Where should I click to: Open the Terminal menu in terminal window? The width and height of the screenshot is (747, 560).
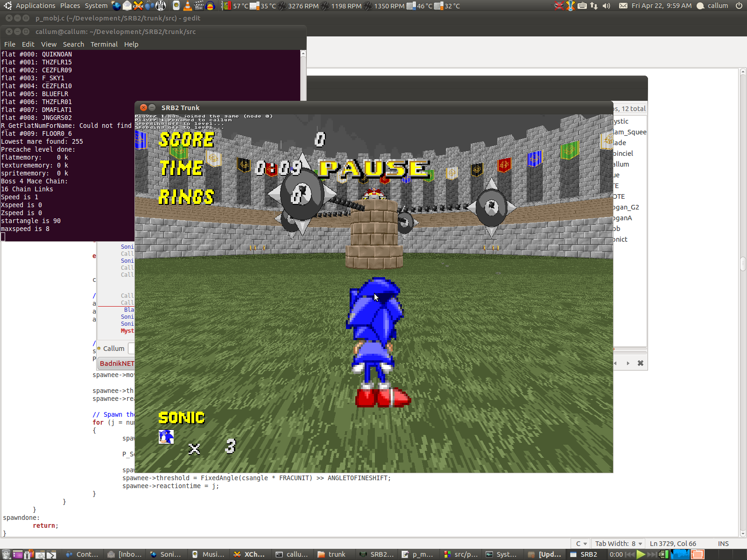(104, 44)
